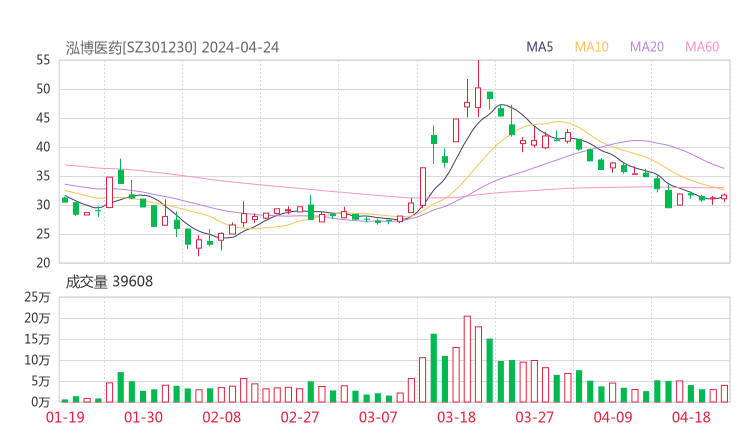Click the 55 price axis label
The image size is (740, 440).
(x=43, y=60)
